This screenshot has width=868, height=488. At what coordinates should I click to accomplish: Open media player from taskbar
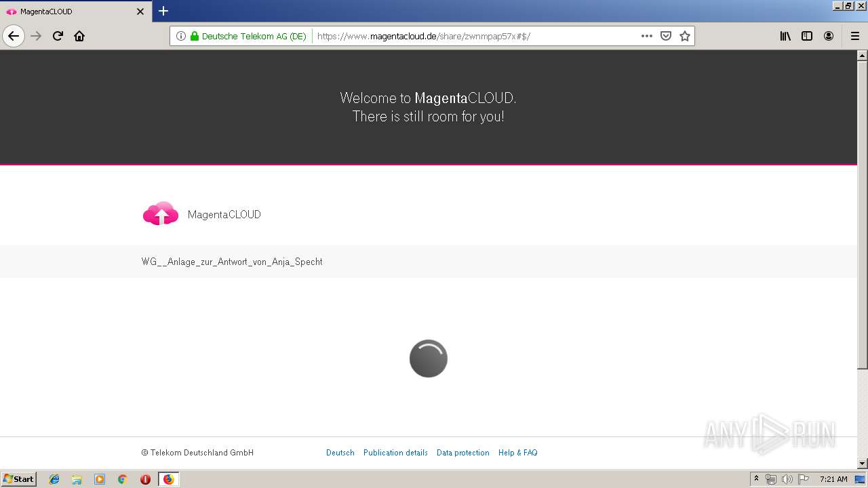[100, 479]
